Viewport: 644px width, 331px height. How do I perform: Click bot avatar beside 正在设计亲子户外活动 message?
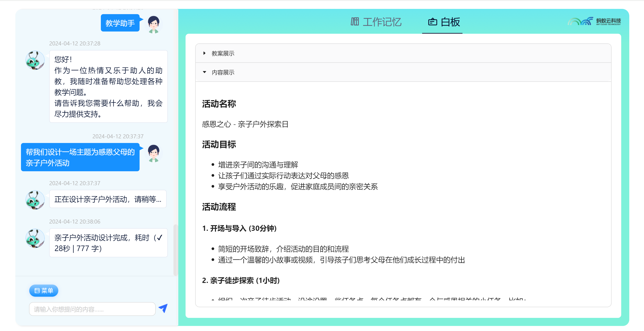pyautogui.click(x=35, y=200)
